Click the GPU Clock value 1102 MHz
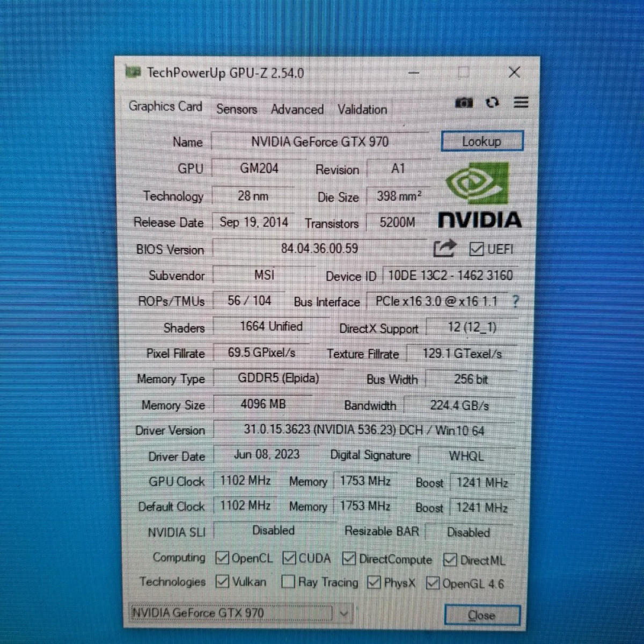644x644 pixels. pos(246,480)
